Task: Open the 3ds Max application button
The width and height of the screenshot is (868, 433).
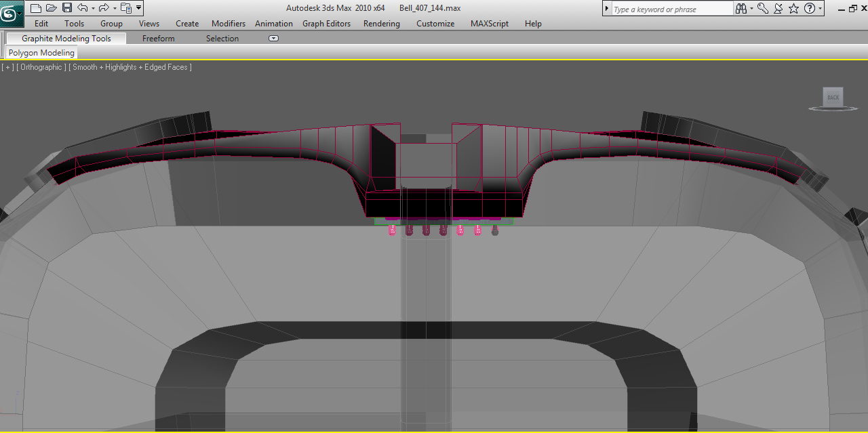Action: pyautogui.click(x=11, y=13)
